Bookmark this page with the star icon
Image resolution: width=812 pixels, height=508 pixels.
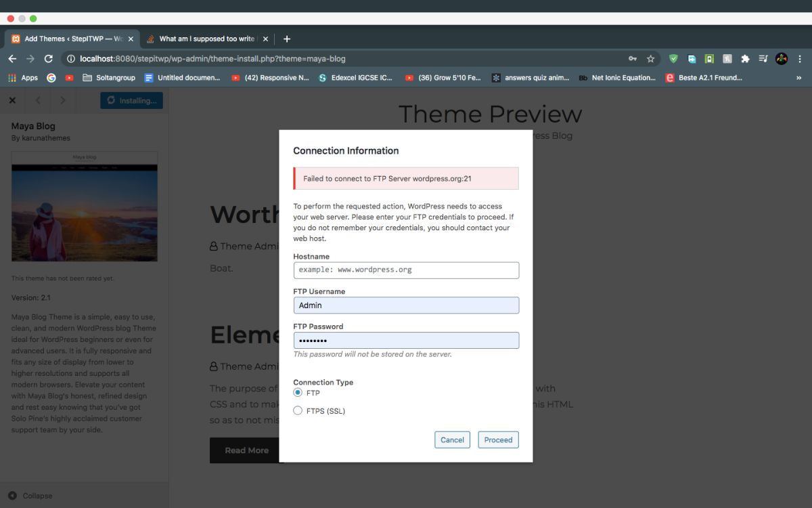[651, 59]
